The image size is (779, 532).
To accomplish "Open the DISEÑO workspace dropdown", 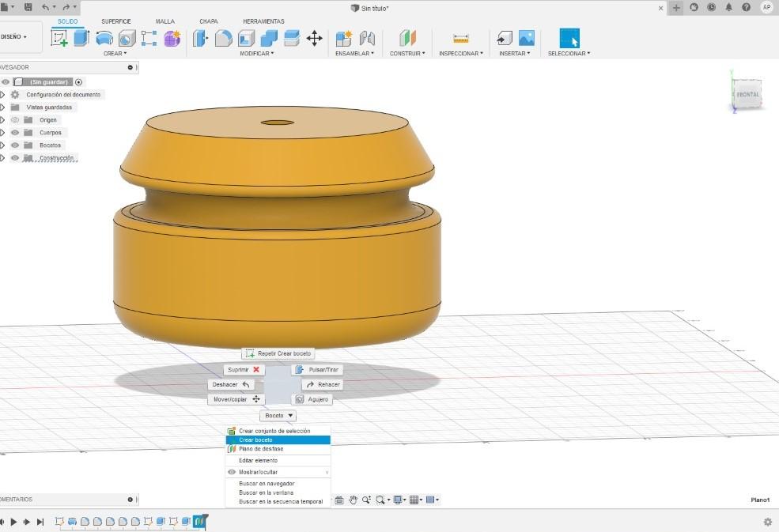I will [x=14, y=37].
